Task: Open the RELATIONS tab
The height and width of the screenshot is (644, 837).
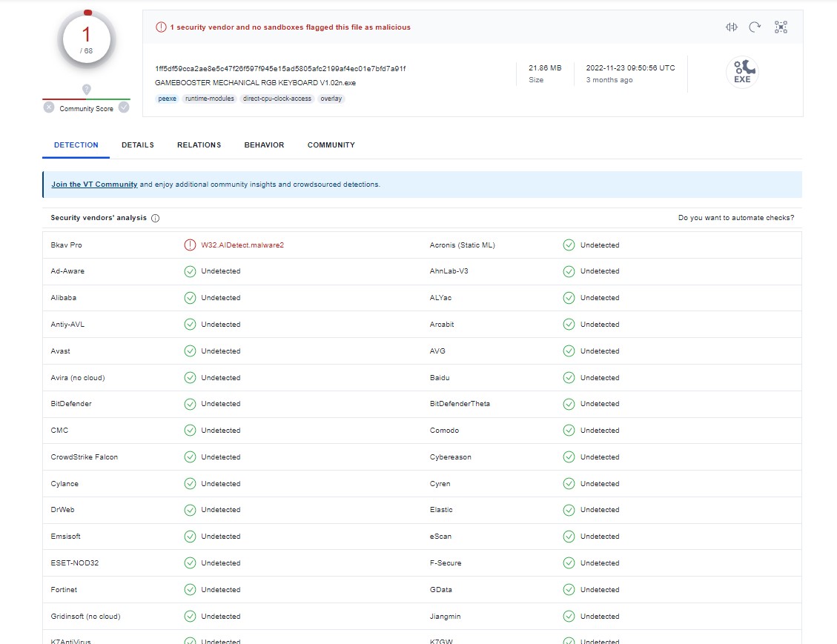Action: (199, 145)
